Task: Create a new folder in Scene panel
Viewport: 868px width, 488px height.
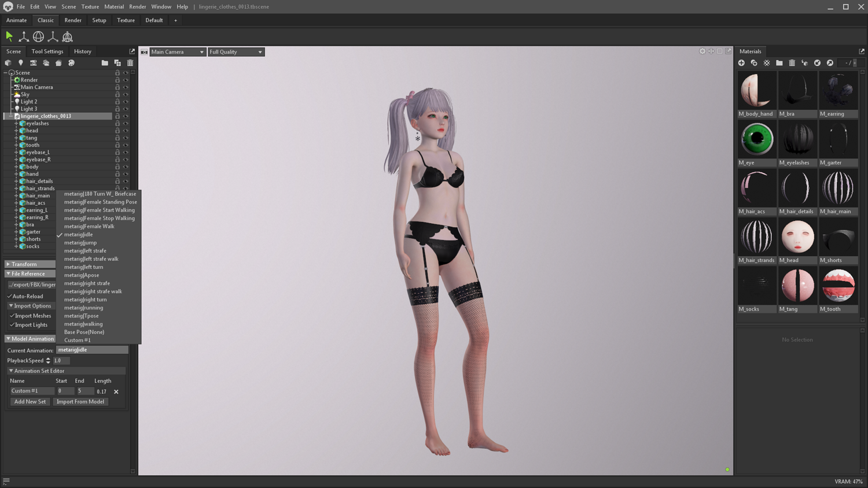Action: (x=105, y=63)
